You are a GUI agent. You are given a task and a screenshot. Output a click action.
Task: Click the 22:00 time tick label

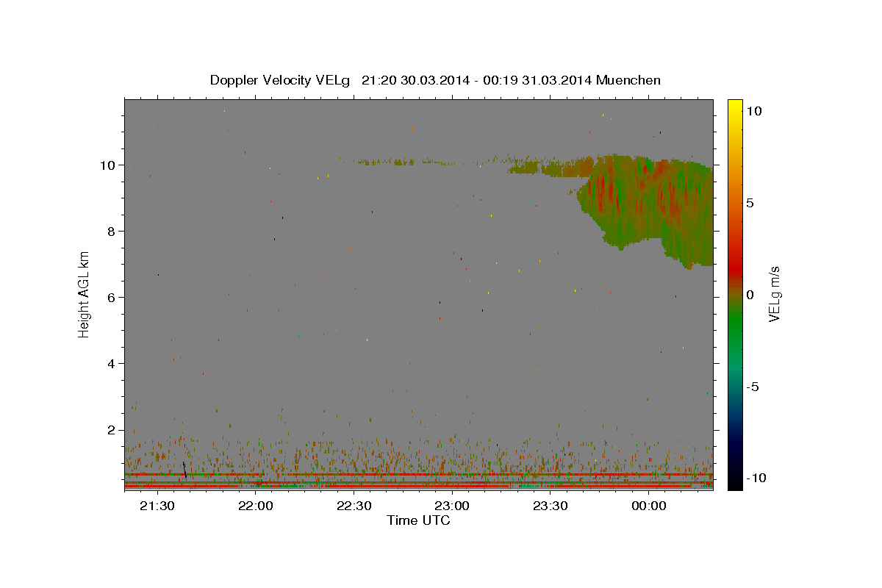click(x=255, y=506)
